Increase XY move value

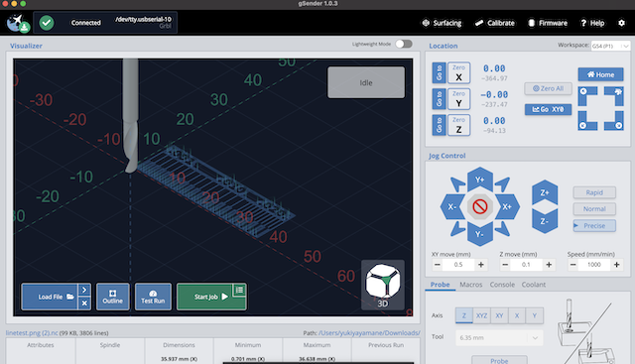pyautogui.click(x=481, y=265)
